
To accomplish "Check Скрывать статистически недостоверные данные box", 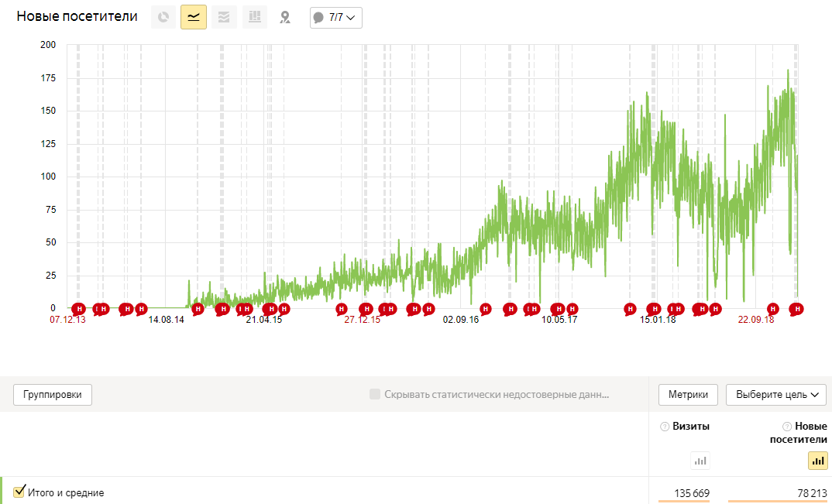I will coord(375,395).
